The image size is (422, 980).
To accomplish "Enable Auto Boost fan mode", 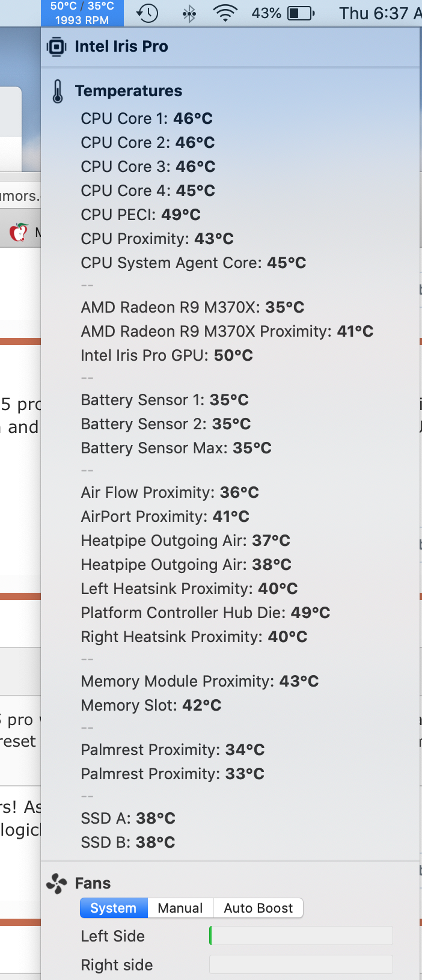I will (x=258, y=908).
